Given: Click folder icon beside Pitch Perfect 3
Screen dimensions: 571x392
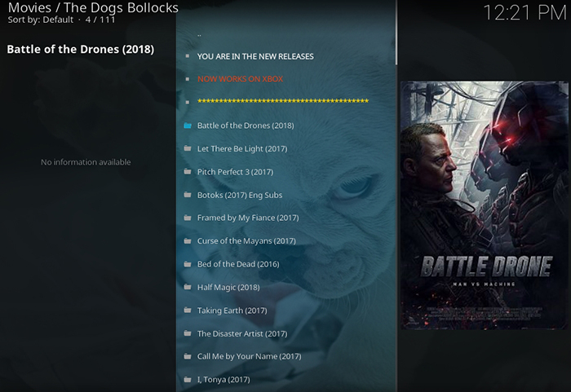Looking at the screenshot, I should tap(188, 171).
